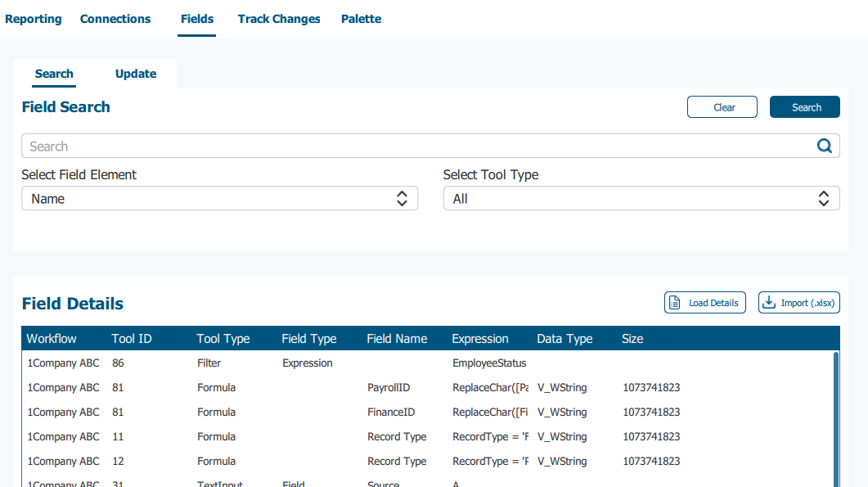Switch to the Reporting tab

pyautogui.click(x=34, y=19)
